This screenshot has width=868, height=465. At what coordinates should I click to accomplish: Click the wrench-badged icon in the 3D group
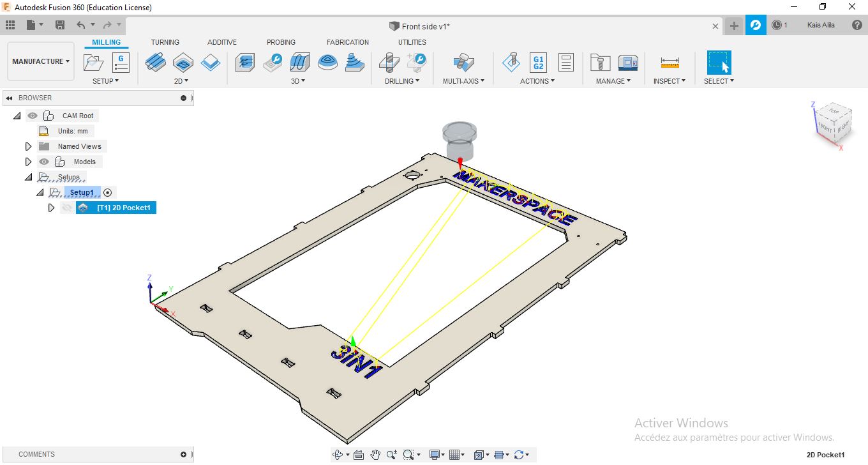[273, 63]
